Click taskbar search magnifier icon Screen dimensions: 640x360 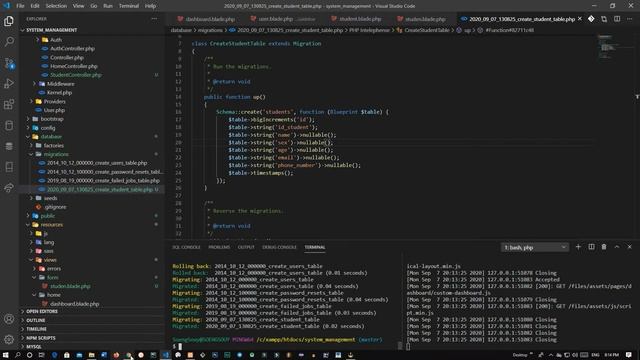[18, 355]
